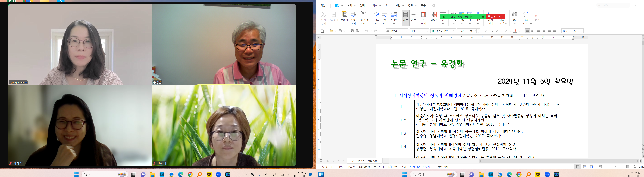Click the green 화면 공유 중입니다 banner
The width and height of the screenshot is (644, 177).
tap(463, 17)
